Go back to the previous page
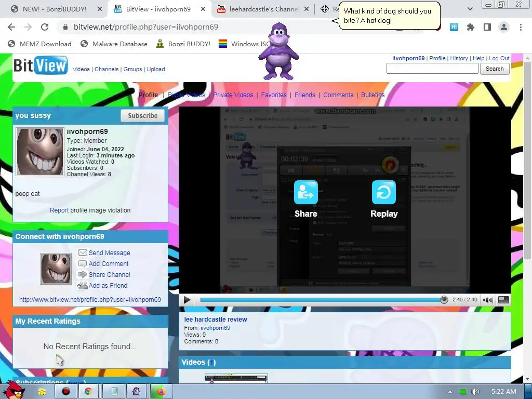 pyautogui.click(x=11, y=27)
